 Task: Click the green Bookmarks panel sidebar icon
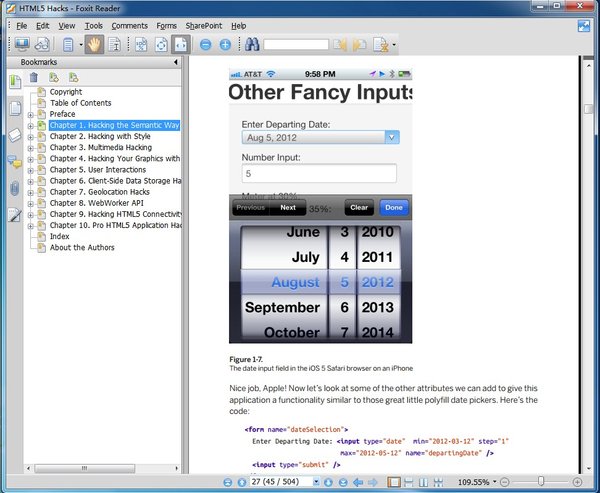(x=15, y=82)
